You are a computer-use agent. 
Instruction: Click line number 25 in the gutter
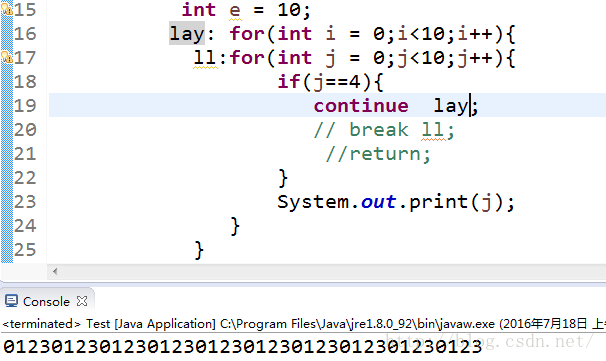click(x=25, y=250)
